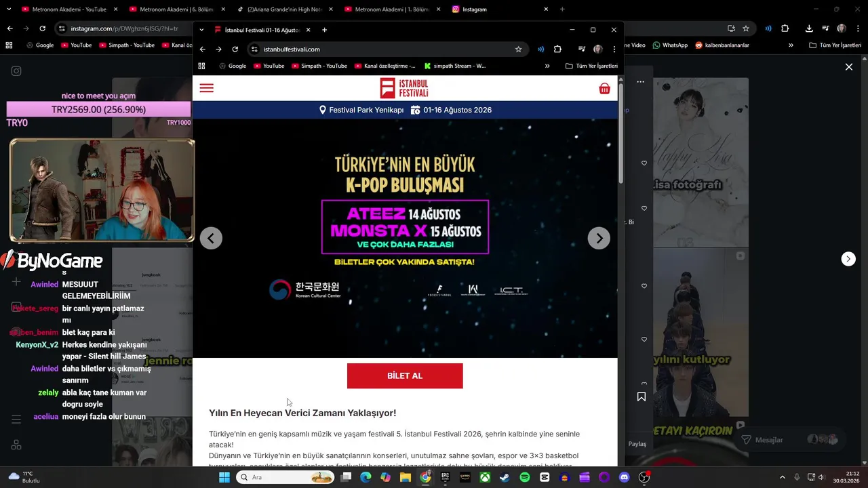Close the Instagram post overlay with X
The width and height of the screenshot is (868, 488).
848,66
